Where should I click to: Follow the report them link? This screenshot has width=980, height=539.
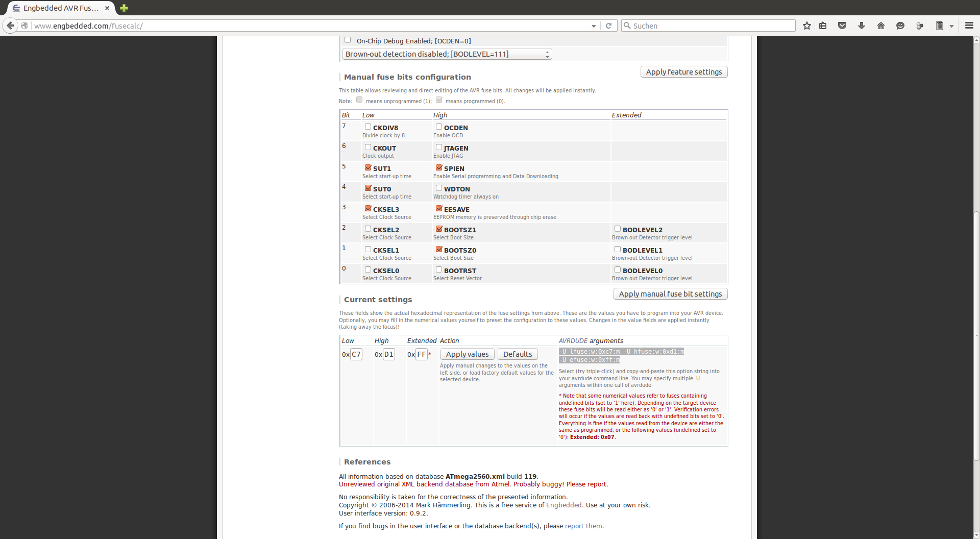583,526
